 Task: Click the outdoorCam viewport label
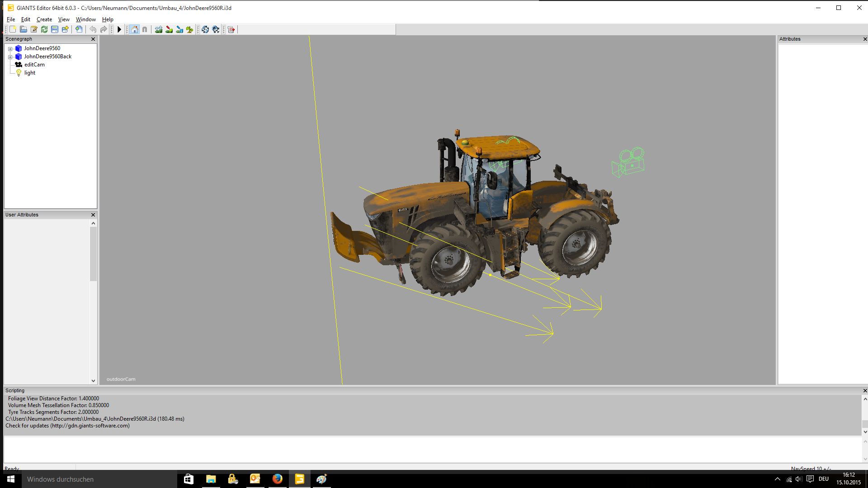point(121,379)
